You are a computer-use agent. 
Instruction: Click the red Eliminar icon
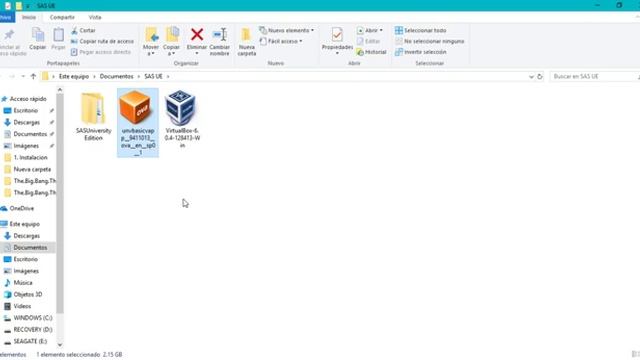(197, 34)
